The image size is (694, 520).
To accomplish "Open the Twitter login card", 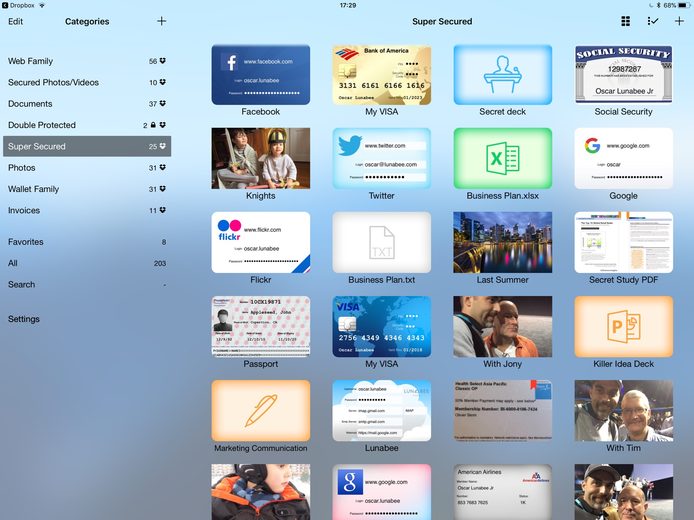I will tap(382, 158).
